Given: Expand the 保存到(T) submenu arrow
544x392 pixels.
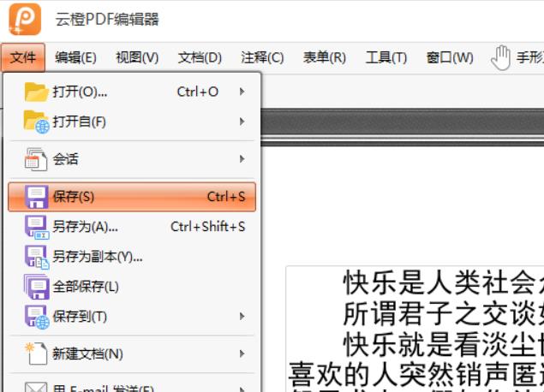Looking at the screenshot, I should 242,317.
